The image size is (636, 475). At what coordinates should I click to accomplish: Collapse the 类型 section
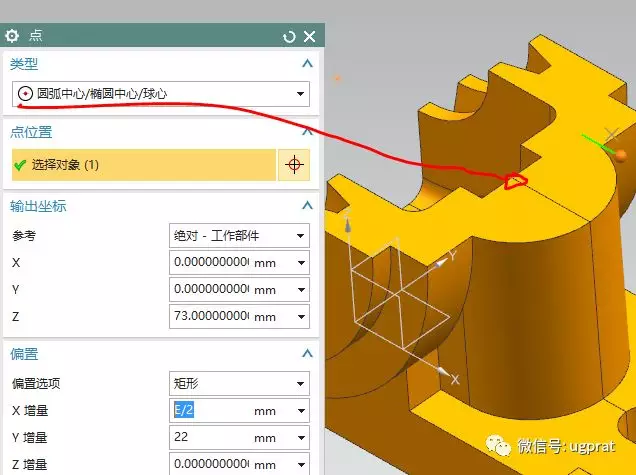307,63
